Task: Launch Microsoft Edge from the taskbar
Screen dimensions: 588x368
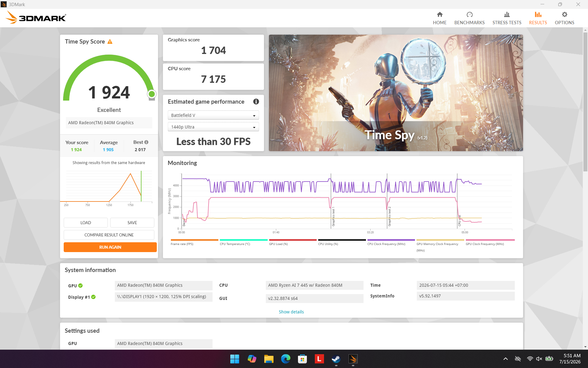Action: (285, 359)
